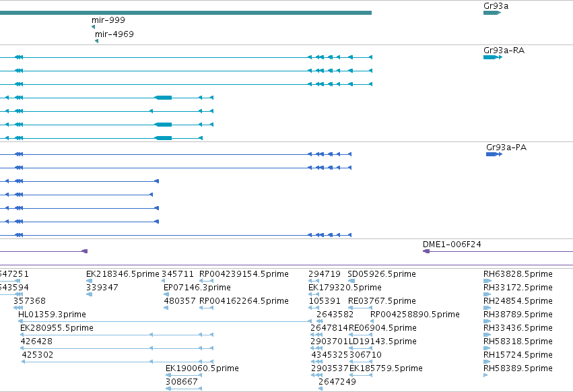
Task: Select the 2647249 arrowhead glyph
Action: [321, 389]
